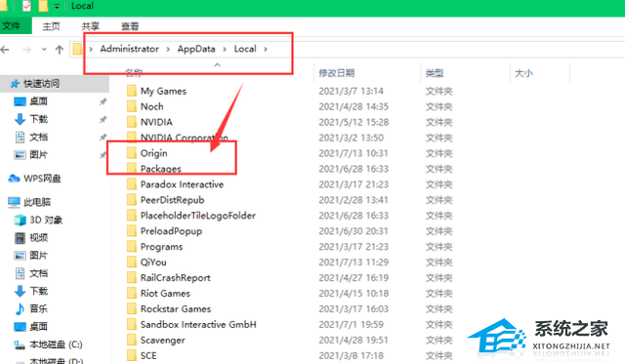The image size is (625, 364).
Task: Open the Quick Access Toolbar customize dropdown
Action: point(57,6)
